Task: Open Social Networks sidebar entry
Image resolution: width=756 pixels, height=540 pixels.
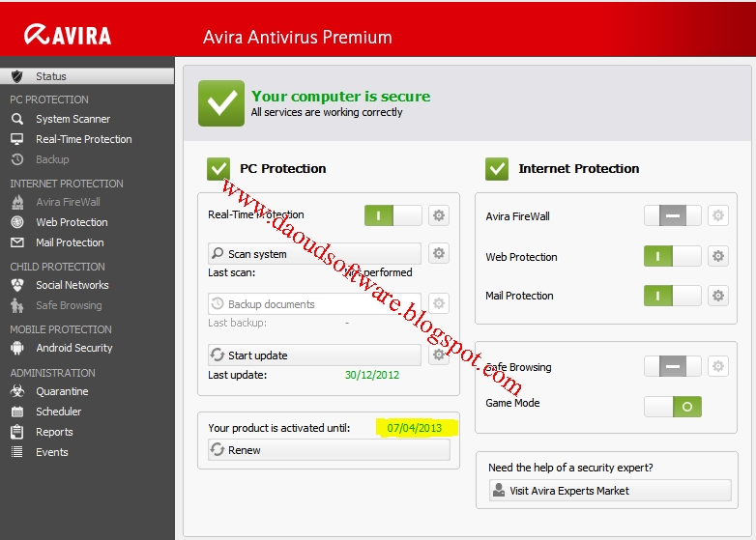Action: [72, 285]
